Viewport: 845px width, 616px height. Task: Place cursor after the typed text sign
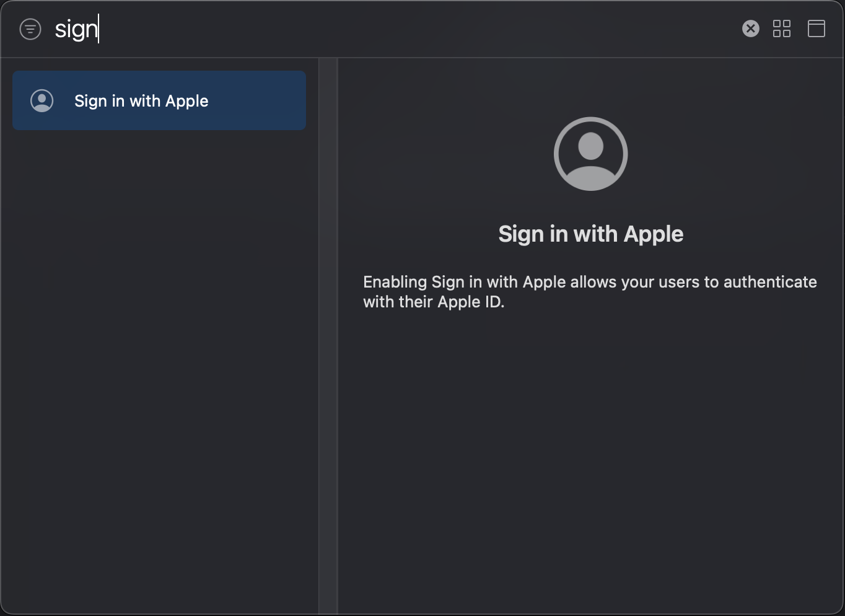click(99, 29)
